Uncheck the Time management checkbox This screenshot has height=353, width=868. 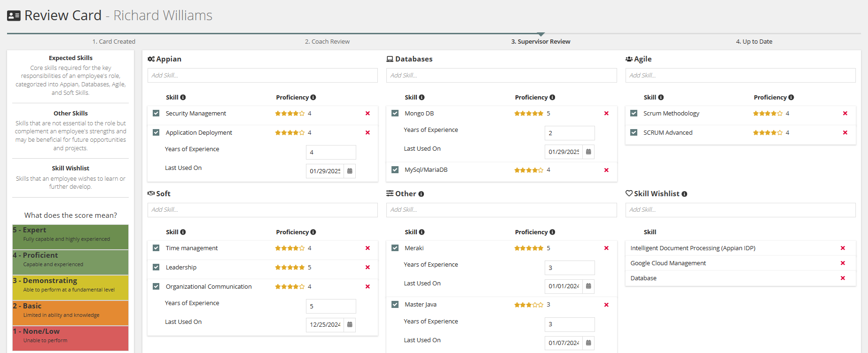click(x=156, y=248)
